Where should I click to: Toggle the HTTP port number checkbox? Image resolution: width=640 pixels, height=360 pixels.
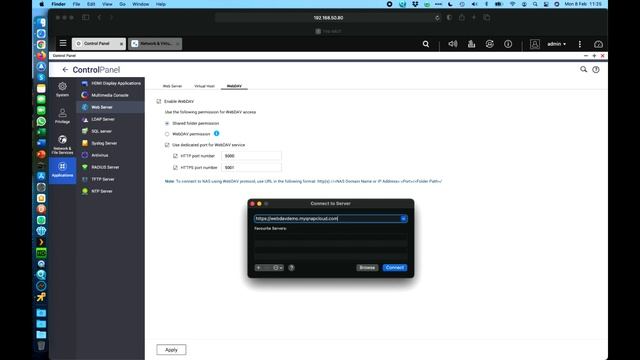point(176,156)
